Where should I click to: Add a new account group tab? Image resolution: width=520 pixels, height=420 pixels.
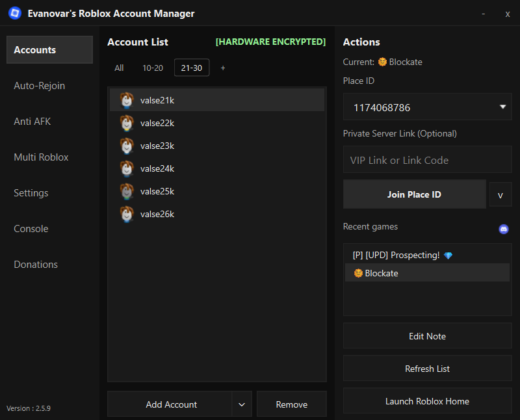tap(223, 68)
